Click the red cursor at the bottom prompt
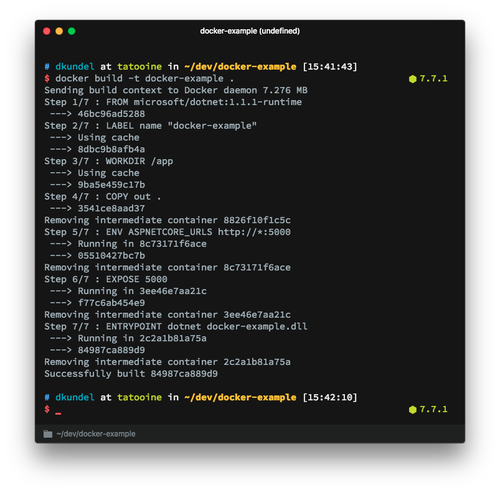The width and height of the screenshot is (500, 493). [58, 414]
